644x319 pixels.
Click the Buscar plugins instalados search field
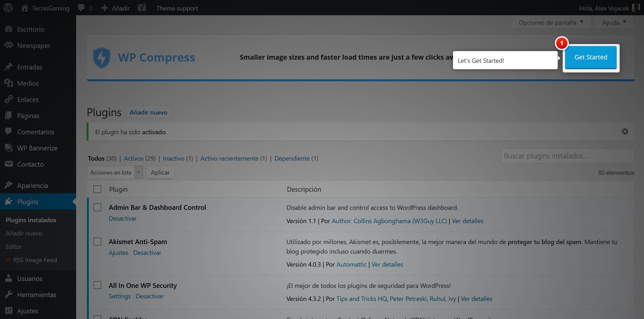(x=568, y=156)
